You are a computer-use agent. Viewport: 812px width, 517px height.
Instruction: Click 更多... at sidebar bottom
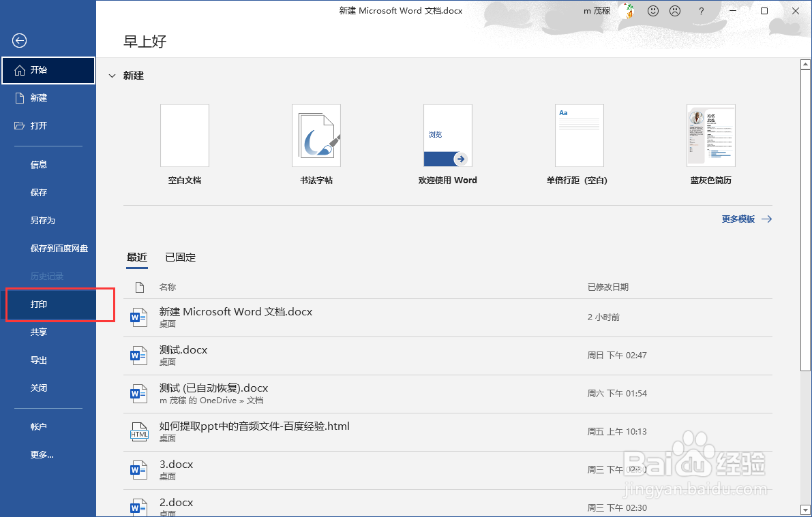(48, 455)
